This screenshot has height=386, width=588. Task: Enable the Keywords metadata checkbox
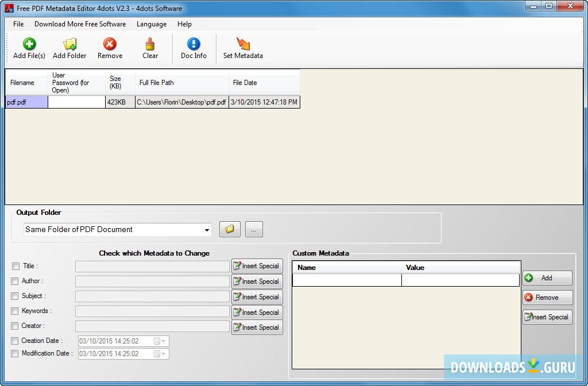pos(14,311)
